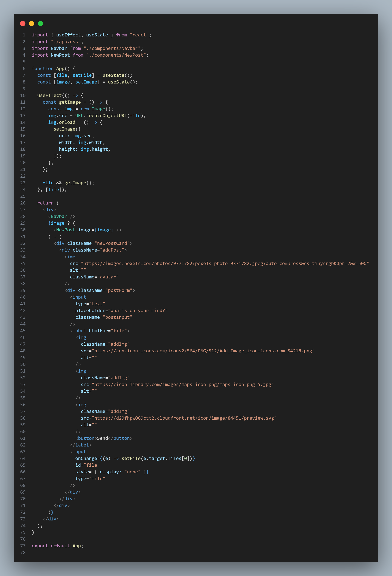
Task: Click the icon-library.com maps icon URL
Action: tap(183, 384)
